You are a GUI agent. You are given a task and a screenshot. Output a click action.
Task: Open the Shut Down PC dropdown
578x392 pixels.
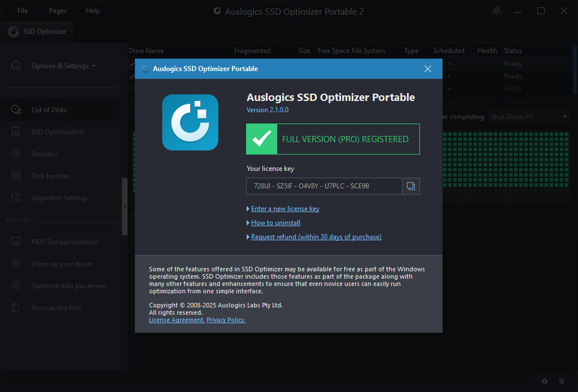pyautogui.click(x=529, y=117)
